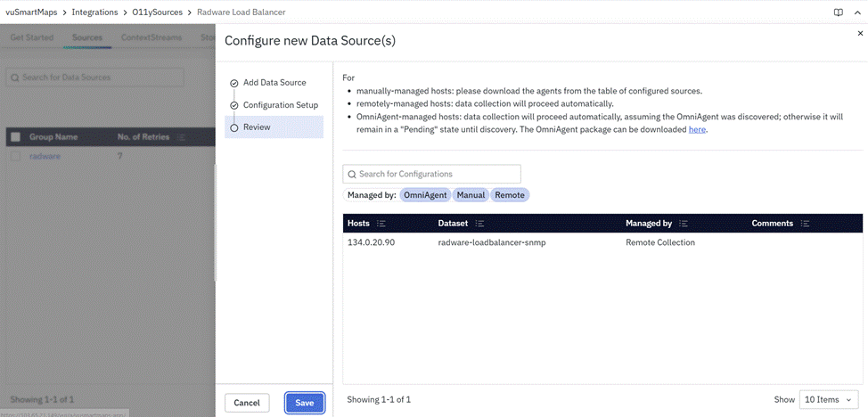Select the Review wizard step
Viewport: 868px width, 417px height.
(x=257, y=127)
